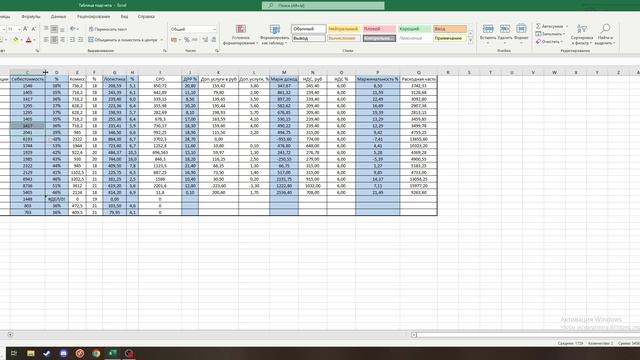Click increase decimal icon
The height and width of the screenshot is (360, 640).
pos(205,40)
